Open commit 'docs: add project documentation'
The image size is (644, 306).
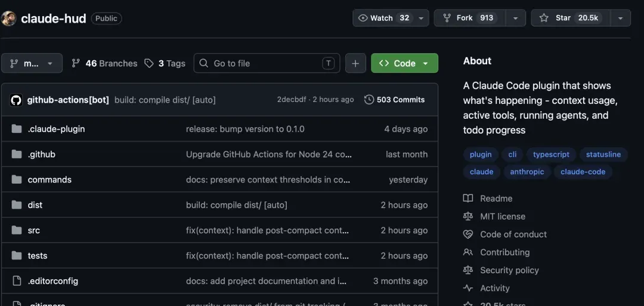tap(266, 281)
